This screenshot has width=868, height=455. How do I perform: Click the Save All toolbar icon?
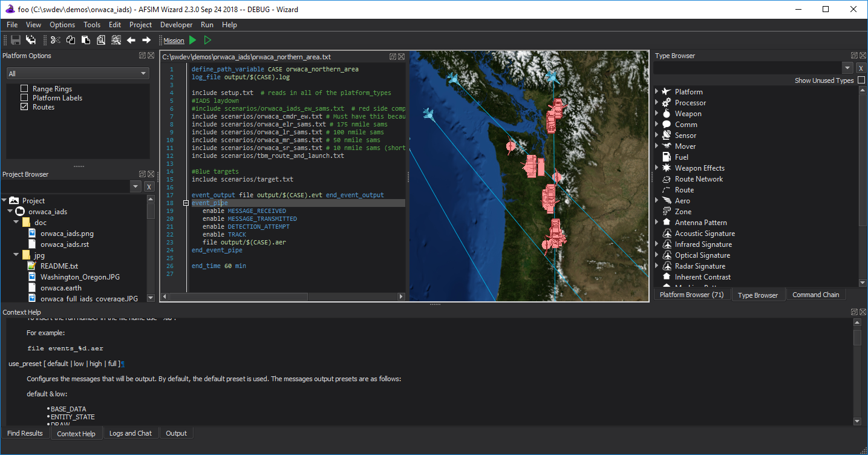click(30, 40)
